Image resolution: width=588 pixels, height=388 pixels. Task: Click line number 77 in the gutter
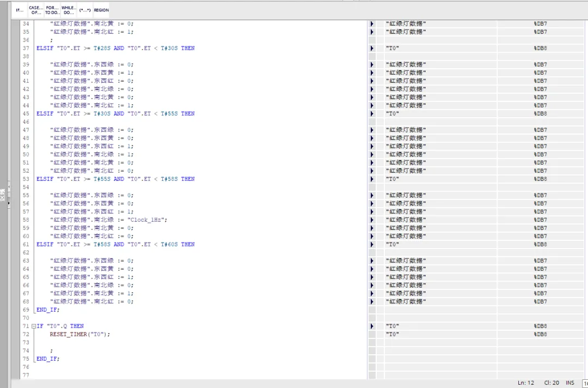[26, 375]
